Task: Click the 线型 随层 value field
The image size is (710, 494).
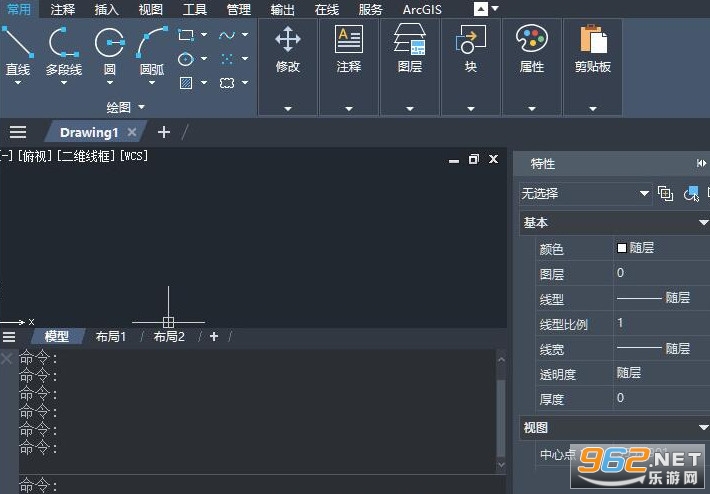Action: (662, 298)
